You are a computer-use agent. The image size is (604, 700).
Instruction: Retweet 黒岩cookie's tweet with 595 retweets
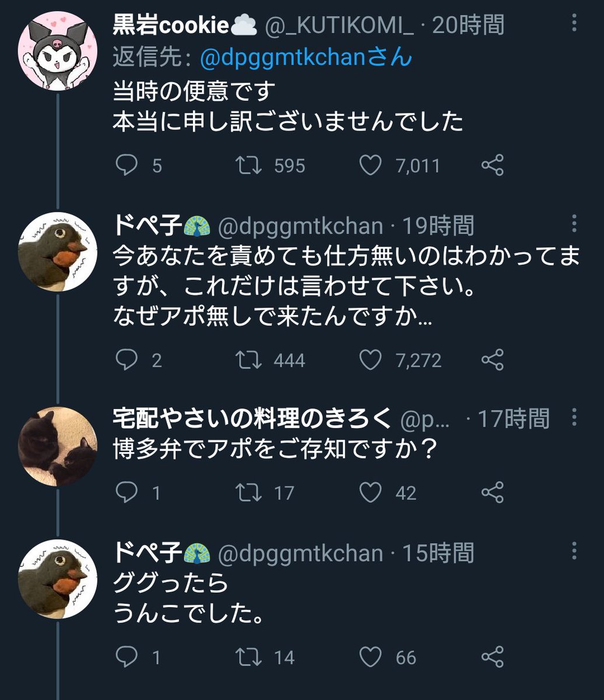(251, 166)
